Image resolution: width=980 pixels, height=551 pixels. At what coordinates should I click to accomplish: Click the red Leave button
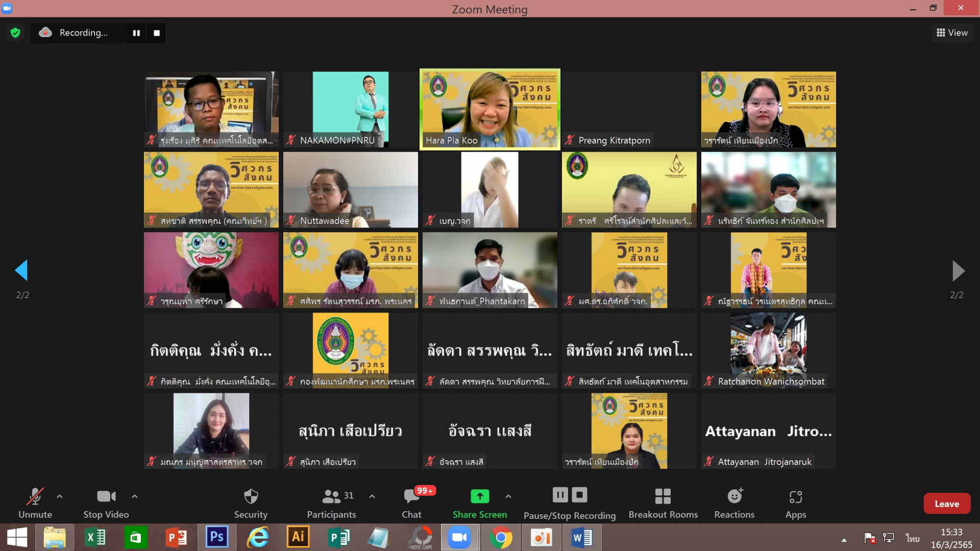946,504
